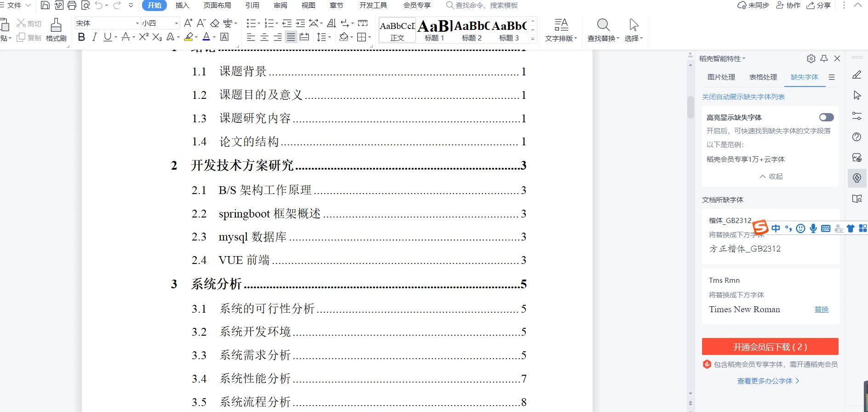Open 查看更多办公字体 link
This screenshot has width=868, height=412.
pyautogui.click(x=768, y=381)
